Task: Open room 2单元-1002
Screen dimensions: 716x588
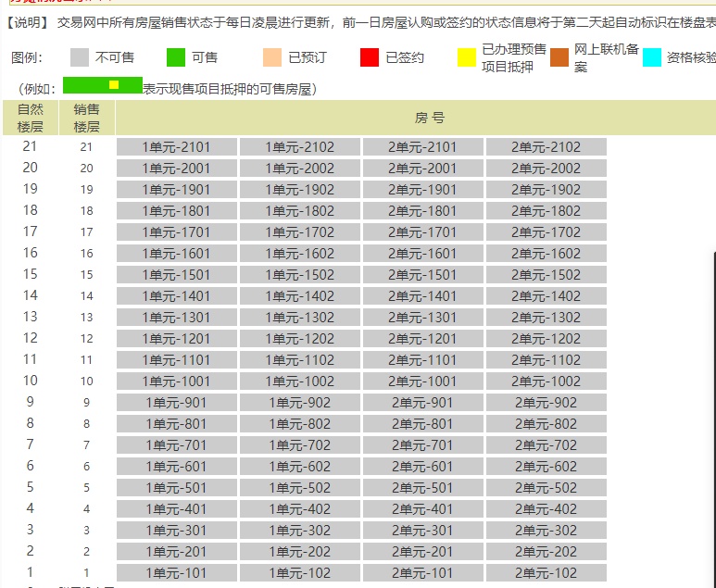Action: point(546,382)
